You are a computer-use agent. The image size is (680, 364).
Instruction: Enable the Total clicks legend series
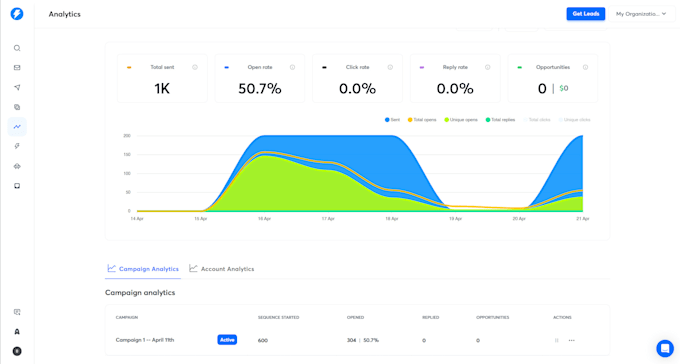point(537,120)
